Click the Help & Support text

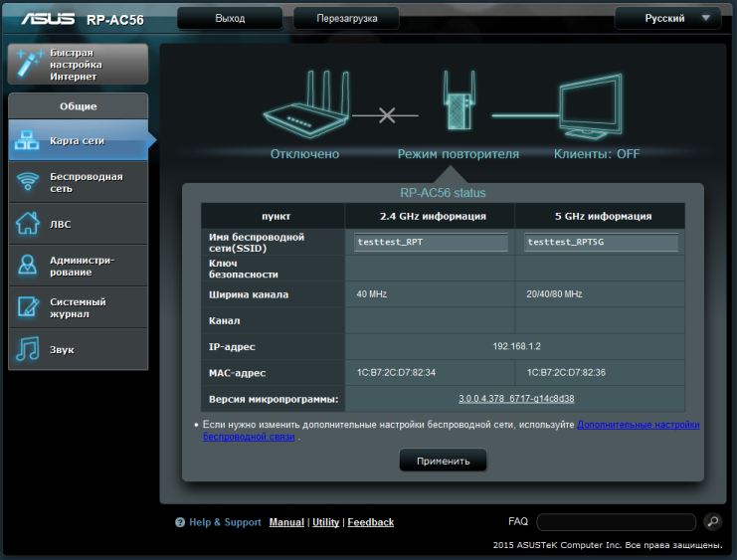click(x=225, y=522)
